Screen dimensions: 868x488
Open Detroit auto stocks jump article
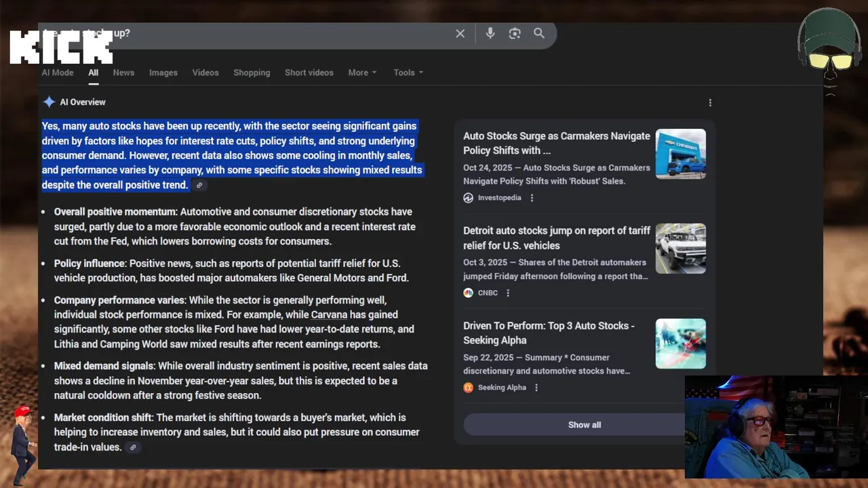[557, 238]
